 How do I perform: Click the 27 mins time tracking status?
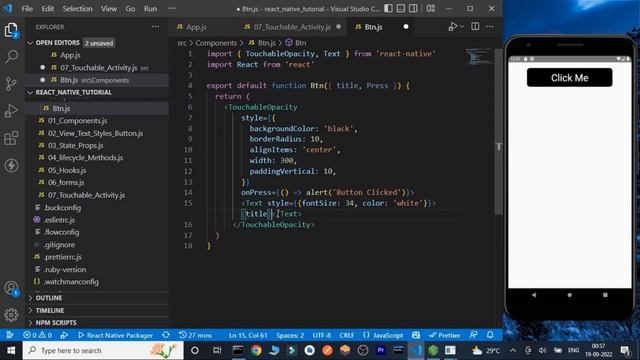pyautogui.click(x=195, y=336)
